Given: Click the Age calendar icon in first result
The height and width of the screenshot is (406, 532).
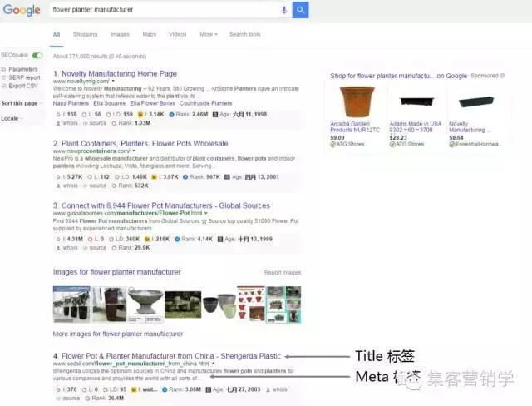Looking at the screenshot, I should click(x=215, y=115).
